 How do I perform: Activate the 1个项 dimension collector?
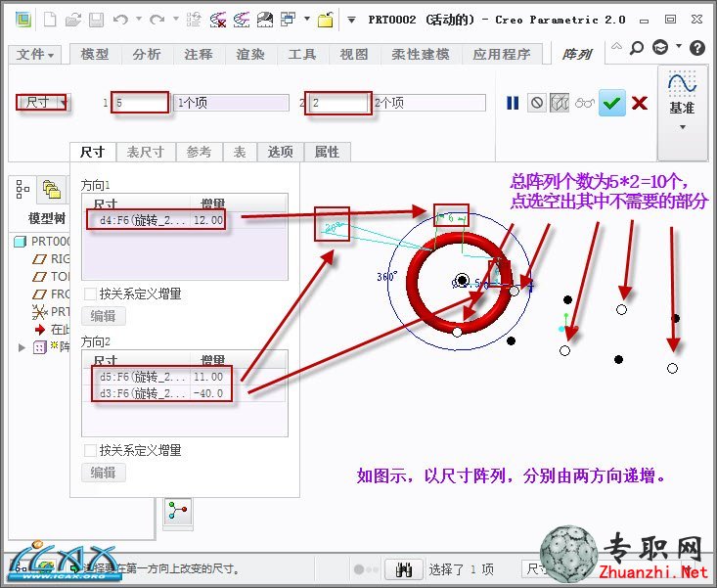(x=232, y=103)
